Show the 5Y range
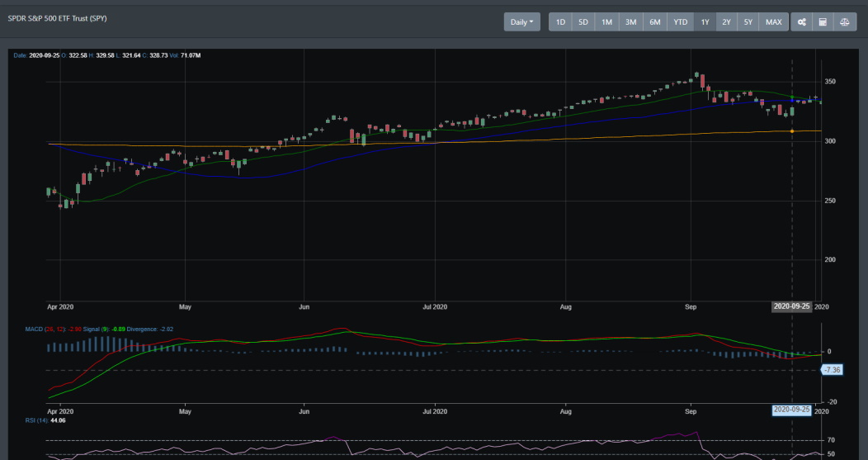 pyautogui.click(x=748, y=22)
